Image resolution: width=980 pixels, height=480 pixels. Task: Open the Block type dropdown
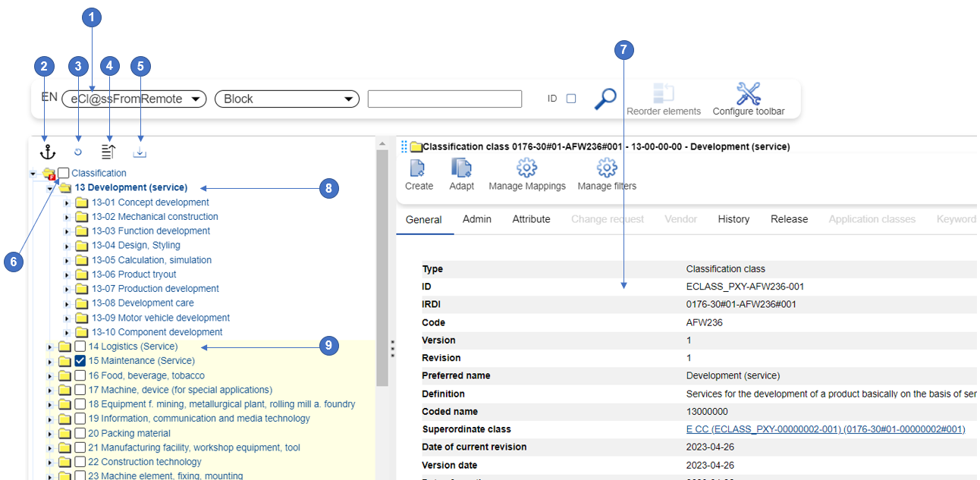pyautogui.click(x=287, y=99)
